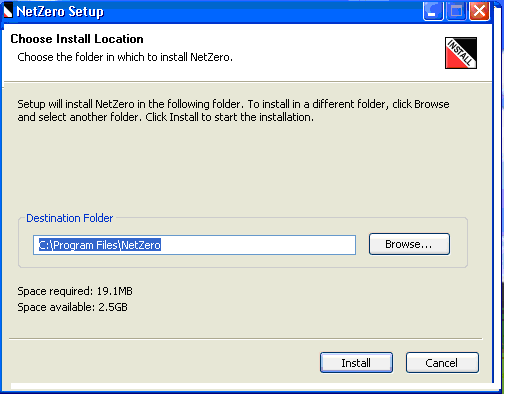Click blank space inside the destination path field
The width and height of the screenshot is (510, 394).
[260, 245]
